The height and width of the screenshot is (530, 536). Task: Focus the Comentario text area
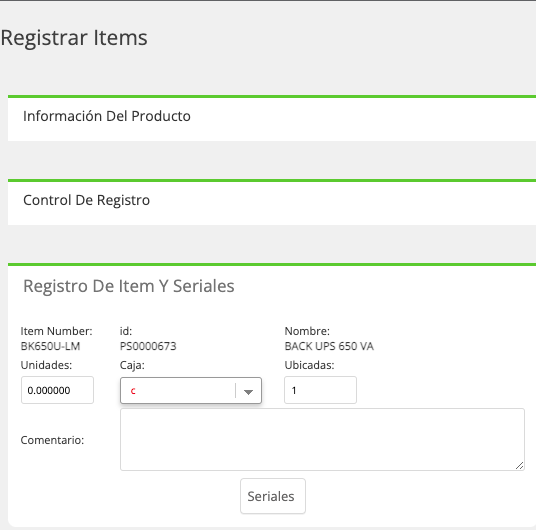coord(322,439)
